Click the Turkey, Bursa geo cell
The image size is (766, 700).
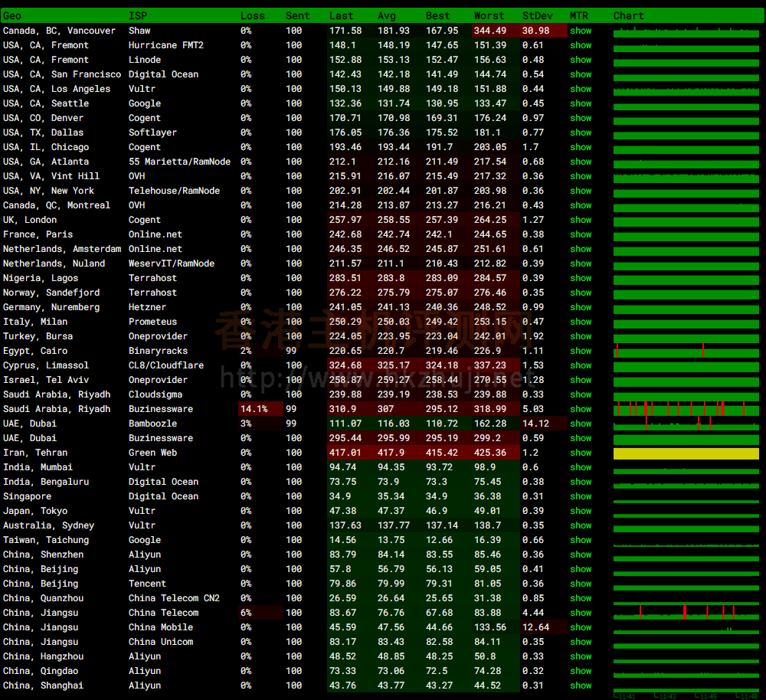click(x=38, y=336)
